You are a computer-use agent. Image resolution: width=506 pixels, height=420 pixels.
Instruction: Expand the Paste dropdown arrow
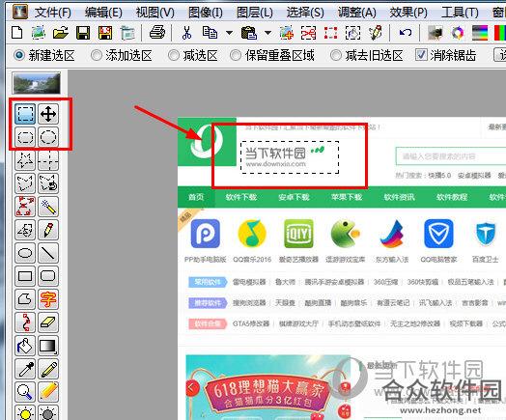click(267, 33)
